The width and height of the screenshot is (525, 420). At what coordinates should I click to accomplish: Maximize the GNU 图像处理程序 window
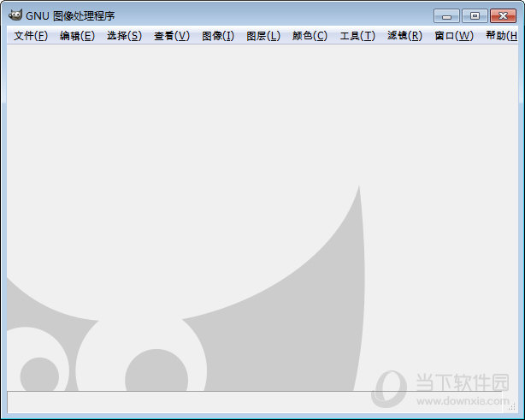point(475,15)
